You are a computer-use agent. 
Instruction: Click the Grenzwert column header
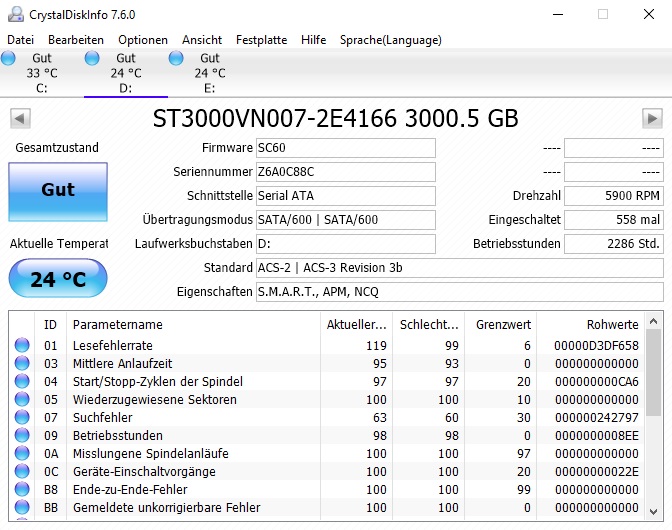501,325
